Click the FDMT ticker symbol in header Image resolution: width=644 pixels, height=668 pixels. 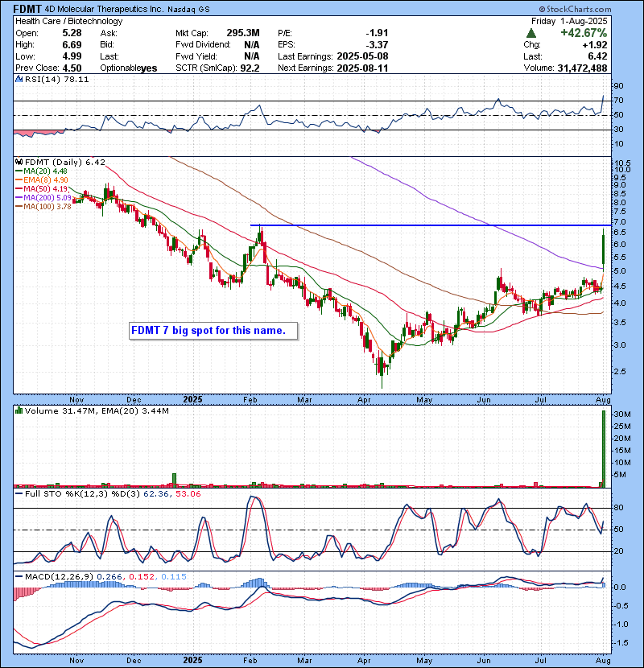(27, 9)
